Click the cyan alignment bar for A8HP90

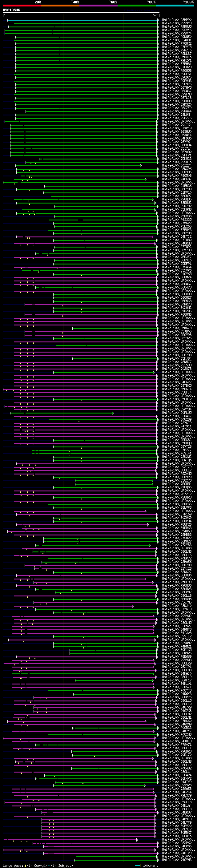tap(83, 20)
